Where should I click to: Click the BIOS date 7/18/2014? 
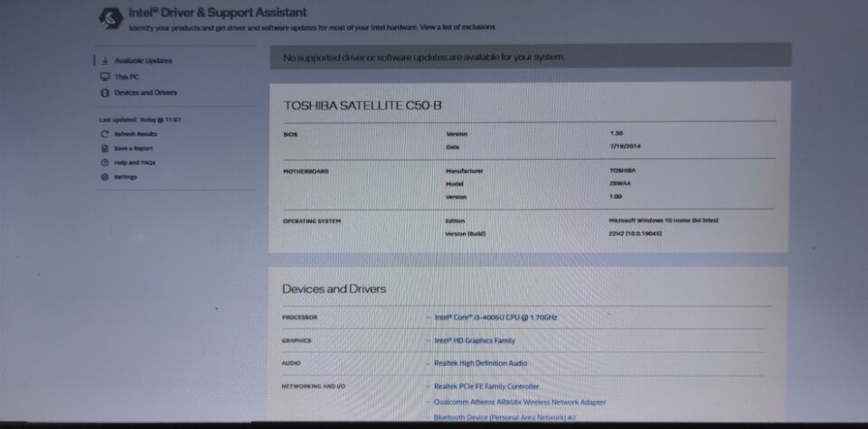[x=625, y=147]
